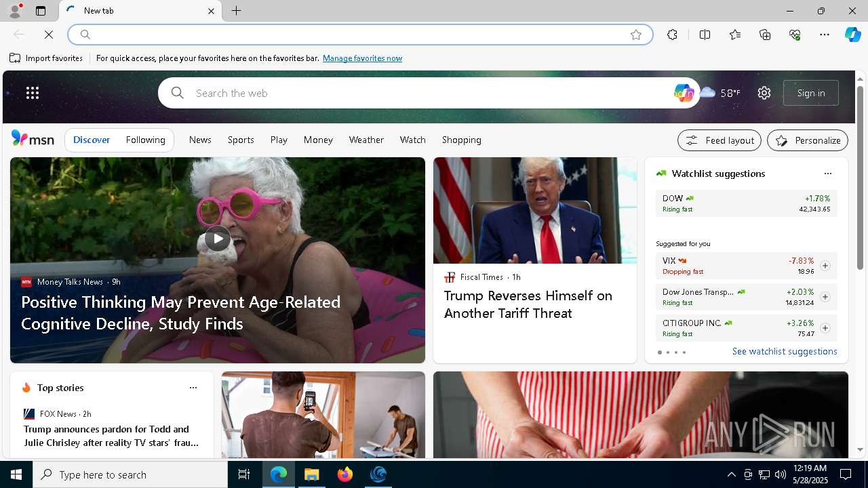
Task: Open the Watchlist suggestions more options menu
Action: (x=827, y=174)
